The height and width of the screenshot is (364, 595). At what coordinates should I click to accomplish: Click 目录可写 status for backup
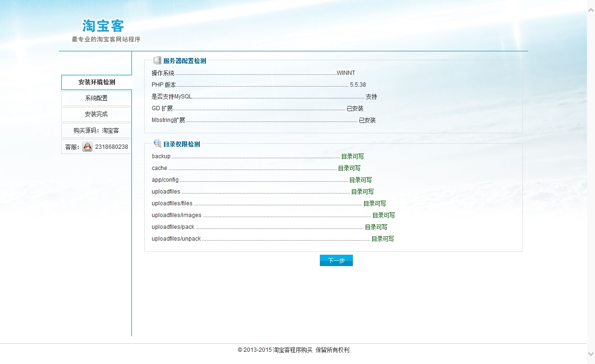click(x=352, y=156)
